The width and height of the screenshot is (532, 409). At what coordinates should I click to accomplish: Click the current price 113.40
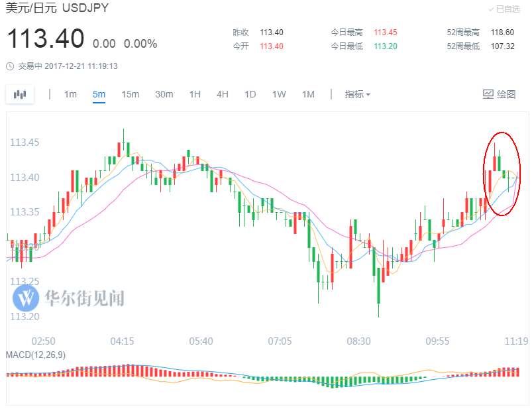46,38
